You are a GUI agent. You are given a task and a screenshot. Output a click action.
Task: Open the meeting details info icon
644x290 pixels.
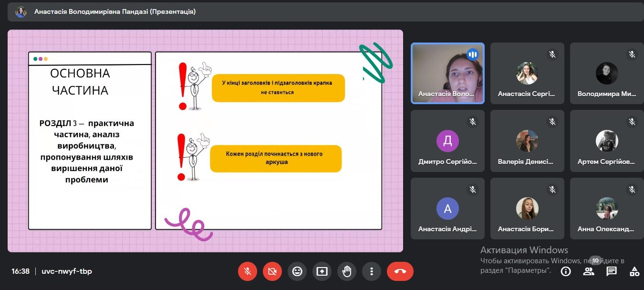pyautogui.click(x=566, y=271)
